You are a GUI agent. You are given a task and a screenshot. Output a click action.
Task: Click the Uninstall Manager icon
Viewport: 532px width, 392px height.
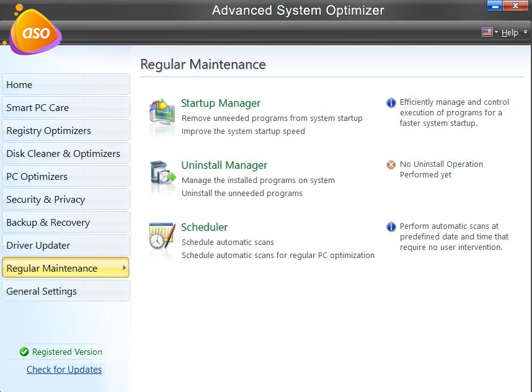(x=162, y=177)
